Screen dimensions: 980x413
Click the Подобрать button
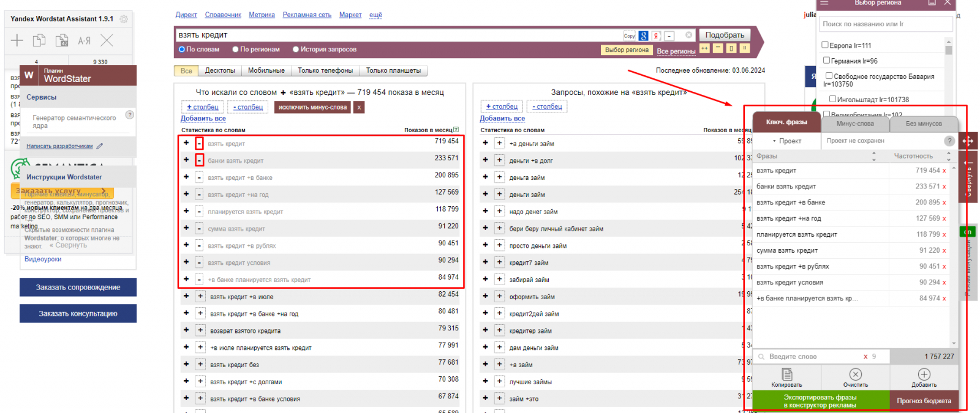point(725,35)
